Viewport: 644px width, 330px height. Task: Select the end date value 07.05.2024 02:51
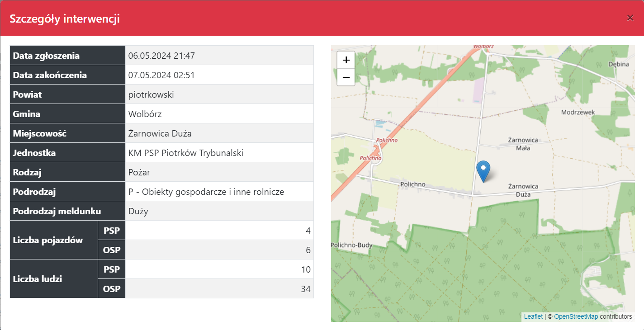[161, 75]
